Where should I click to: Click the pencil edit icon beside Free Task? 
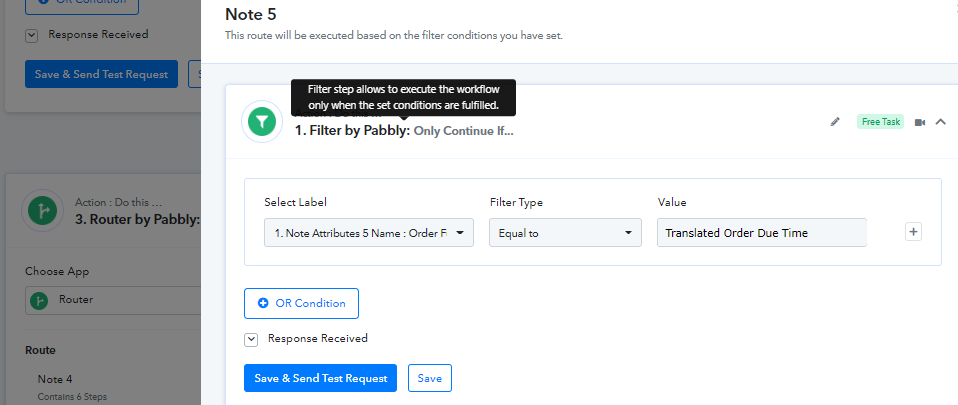pos(835,122)
